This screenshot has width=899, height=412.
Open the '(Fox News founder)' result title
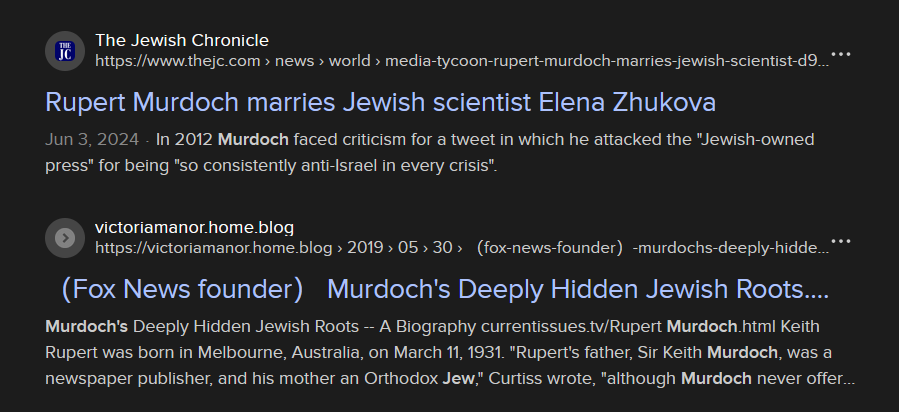coord(182,290)
